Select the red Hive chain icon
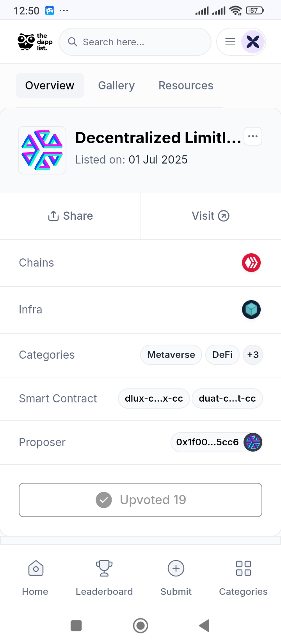 click(251, 263)
